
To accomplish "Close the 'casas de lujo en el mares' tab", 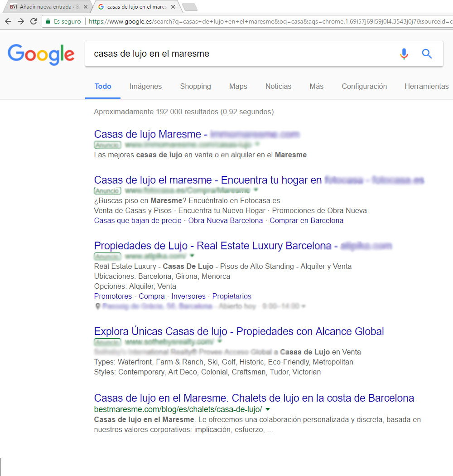I will coord(173,7).
